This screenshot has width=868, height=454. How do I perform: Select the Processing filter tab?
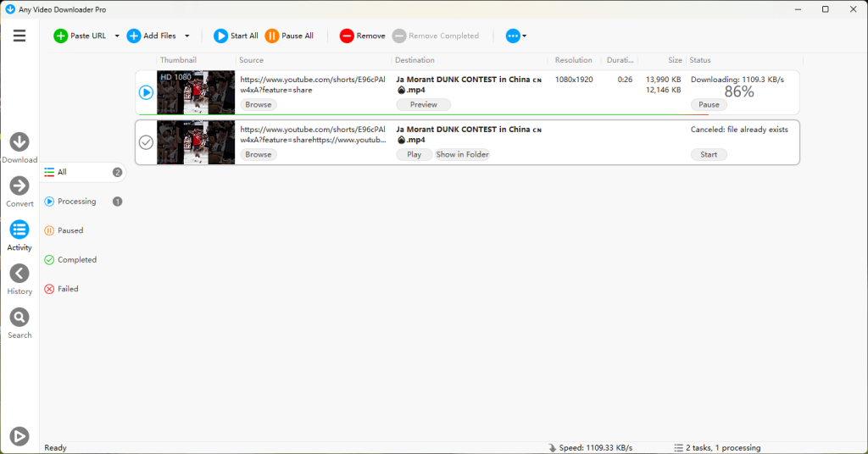tap(76, 202)
